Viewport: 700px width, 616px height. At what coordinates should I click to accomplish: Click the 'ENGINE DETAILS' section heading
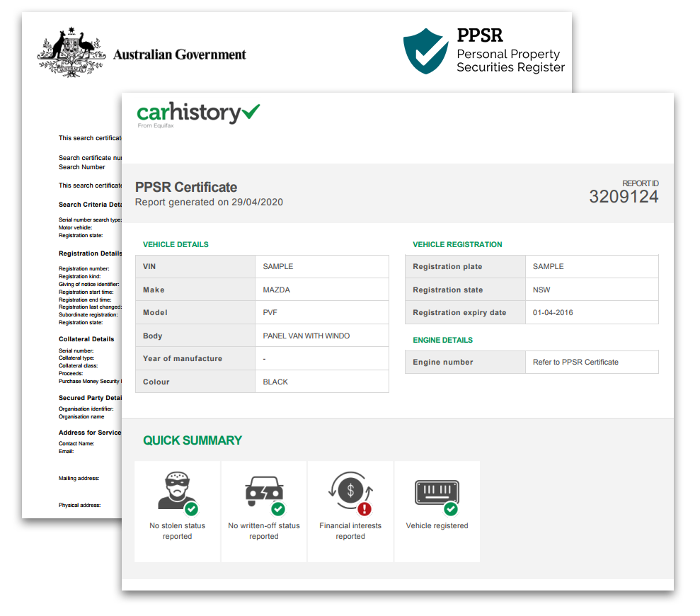[442, 340]
